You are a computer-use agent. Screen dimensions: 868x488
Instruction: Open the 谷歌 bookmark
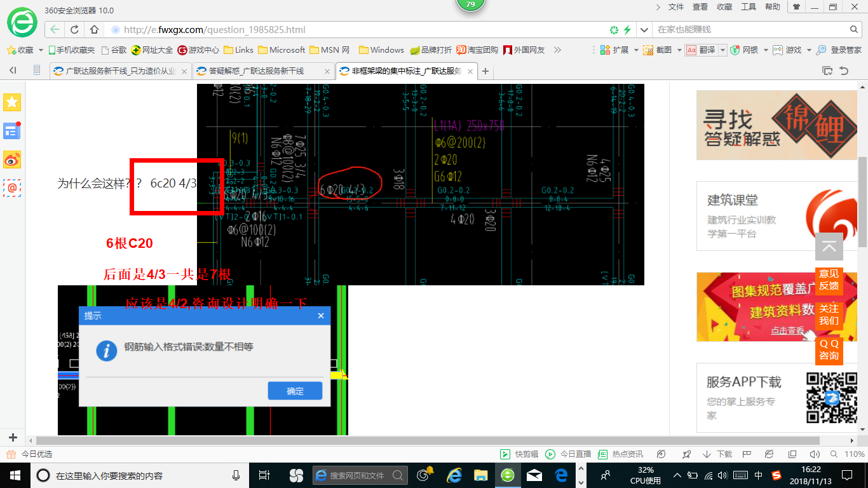(113, 50)
